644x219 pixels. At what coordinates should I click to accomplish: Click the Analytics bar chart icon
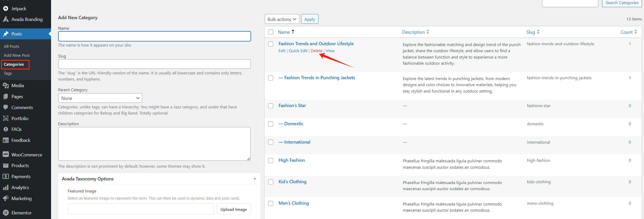click(6, 188)
